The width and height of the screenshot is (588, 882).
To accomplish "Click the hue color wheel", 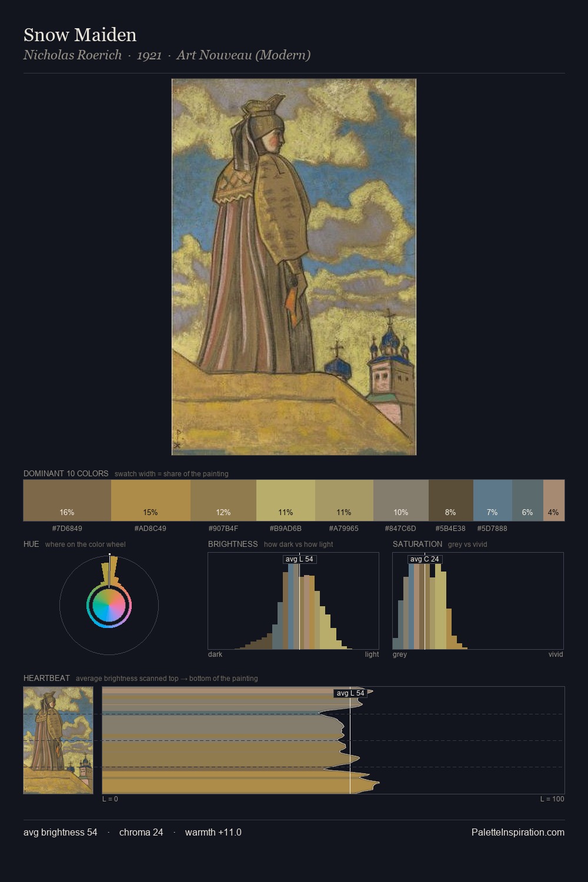I will coord(109,605).
